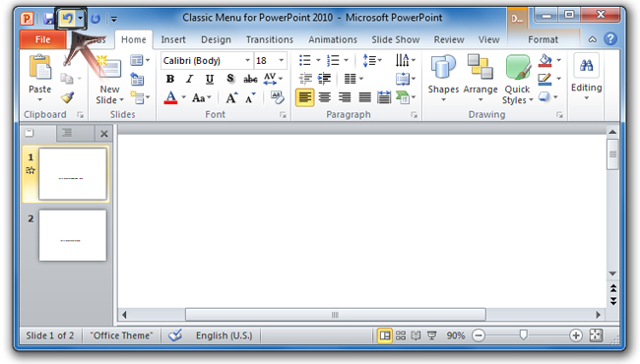640x364 pixels.
Task: Open Customize Quick Access Toolbar dropdown
Action: [114, 19]
